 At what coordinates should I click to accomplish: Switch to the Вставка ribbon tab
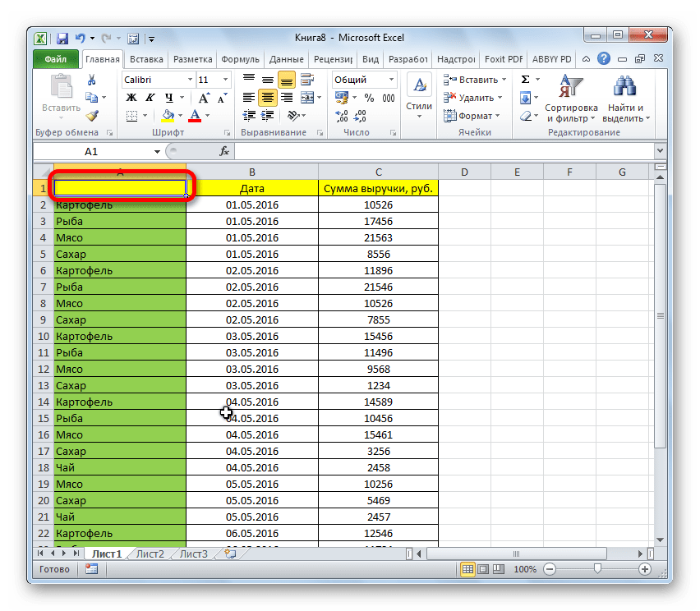click(146, 59)
